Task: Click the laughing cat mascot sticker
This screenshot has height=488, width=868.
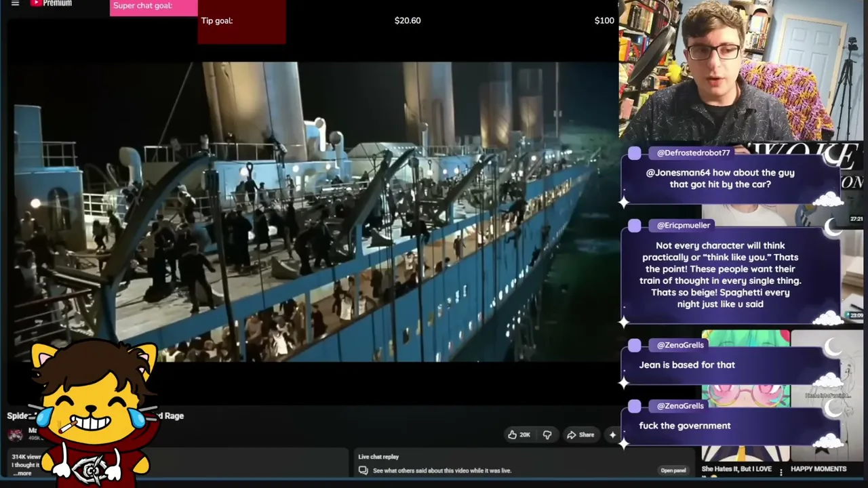Action: [x=93, y=413]
